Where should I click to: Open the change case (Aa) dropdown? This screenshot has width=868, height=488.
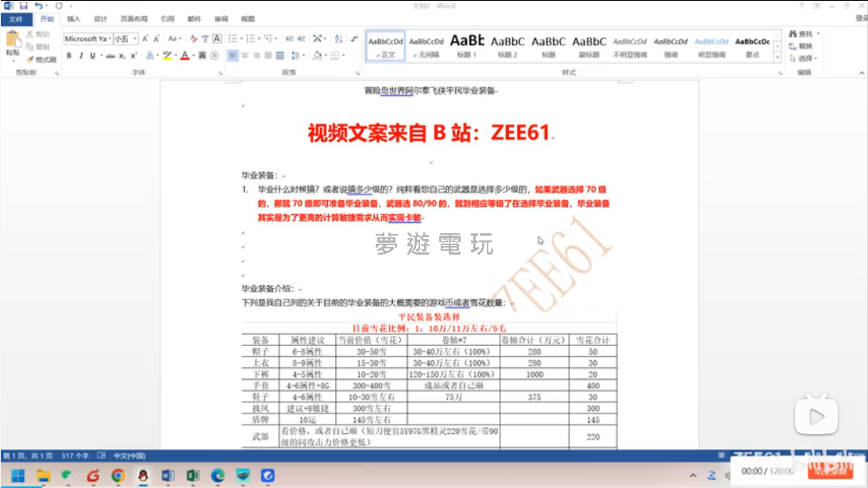coord(175,39)
